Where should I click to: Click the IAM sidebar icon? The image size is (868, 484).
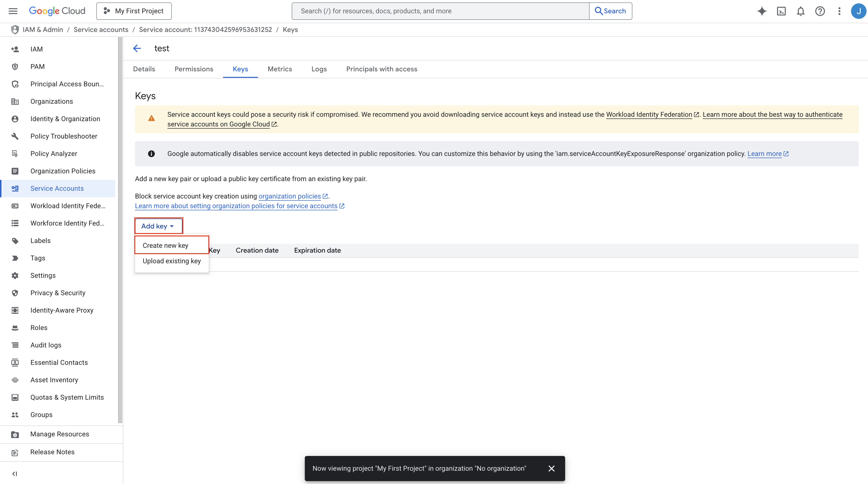click(x=15, y=49)
